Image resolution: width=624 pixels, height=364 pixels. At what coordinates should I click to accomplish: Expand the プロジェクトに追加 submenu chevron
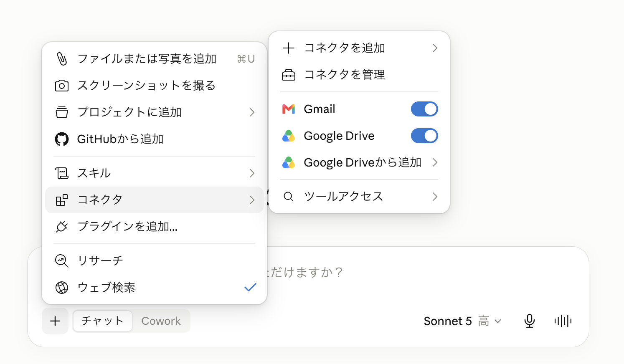point(252,112)
